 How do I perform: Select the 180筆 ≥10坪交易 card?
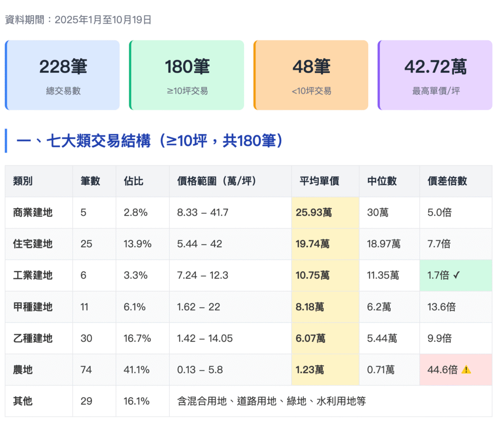[187, 75]
